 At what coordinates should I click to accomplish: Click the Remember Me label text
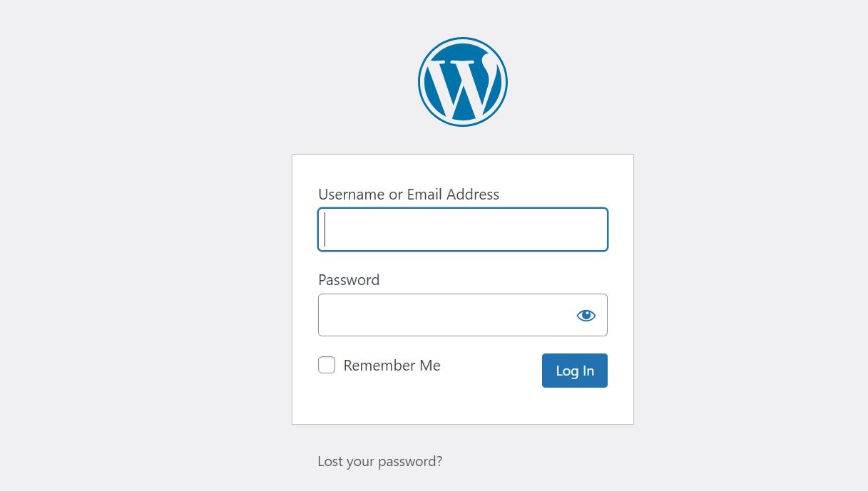coord(392,366)
